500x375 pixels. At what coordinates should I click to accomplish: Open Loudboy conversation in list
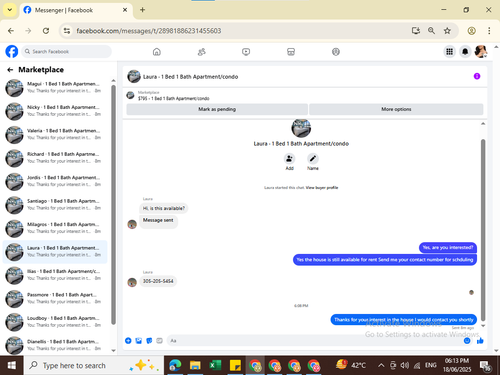pyautogui.click(x=55, y=322)
